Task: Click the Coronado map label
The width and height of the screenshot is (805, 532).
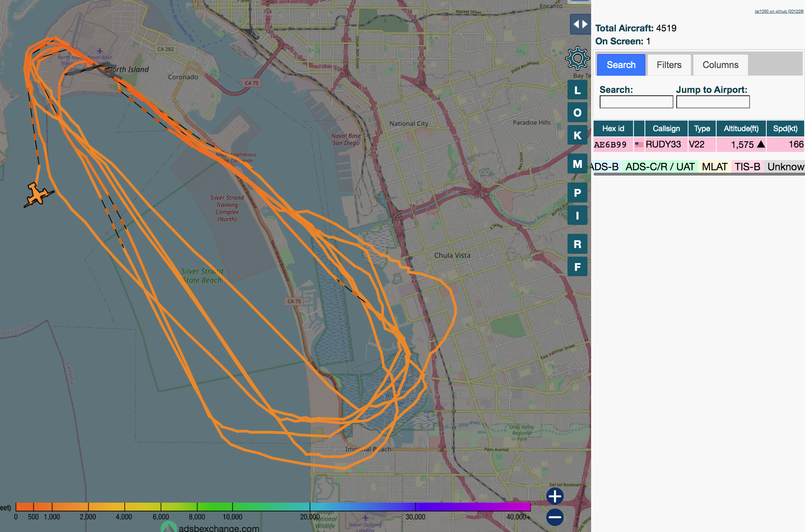Action: (183, 77)
